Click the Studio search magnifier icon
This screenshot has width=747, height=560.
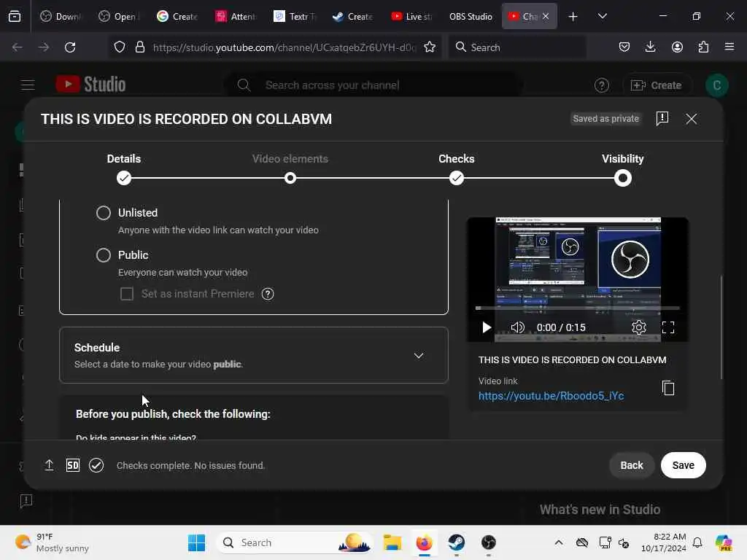click(244, 85)
